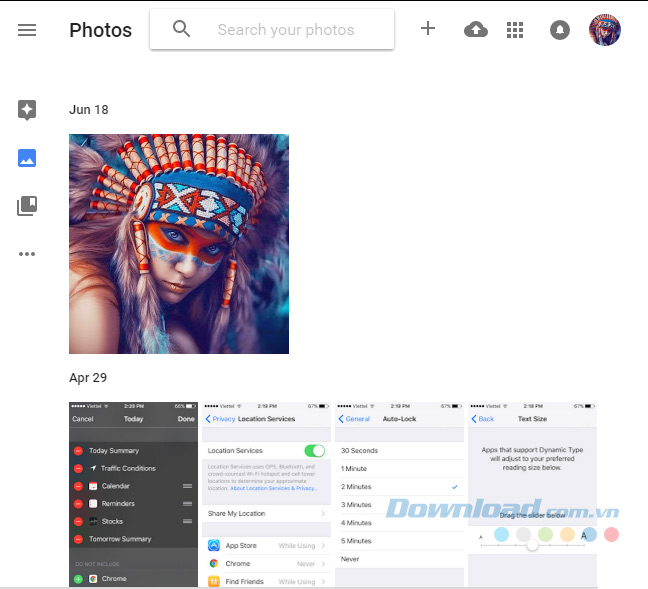Open the notifications bell
648x589 pixels.
click(560, 30)
